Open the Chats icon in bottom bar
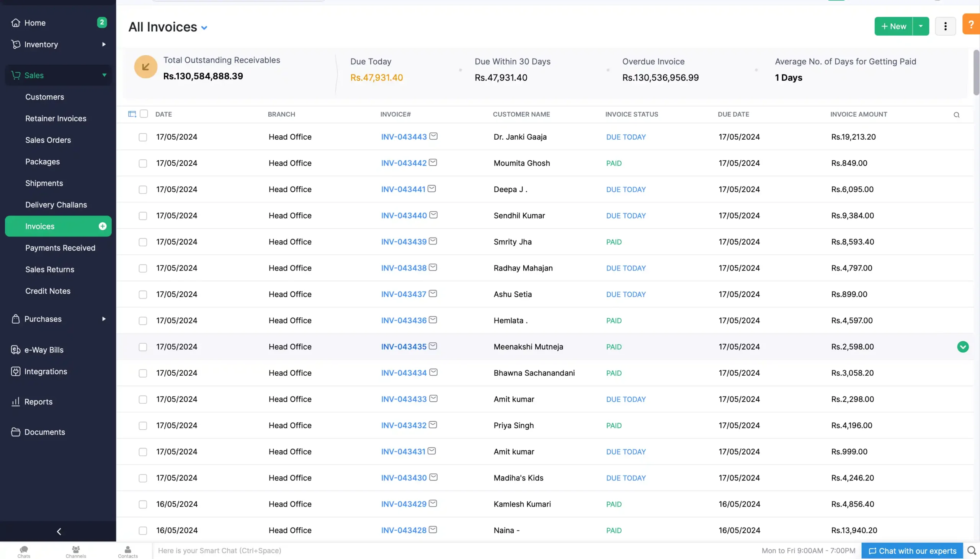 coord(24,551)
